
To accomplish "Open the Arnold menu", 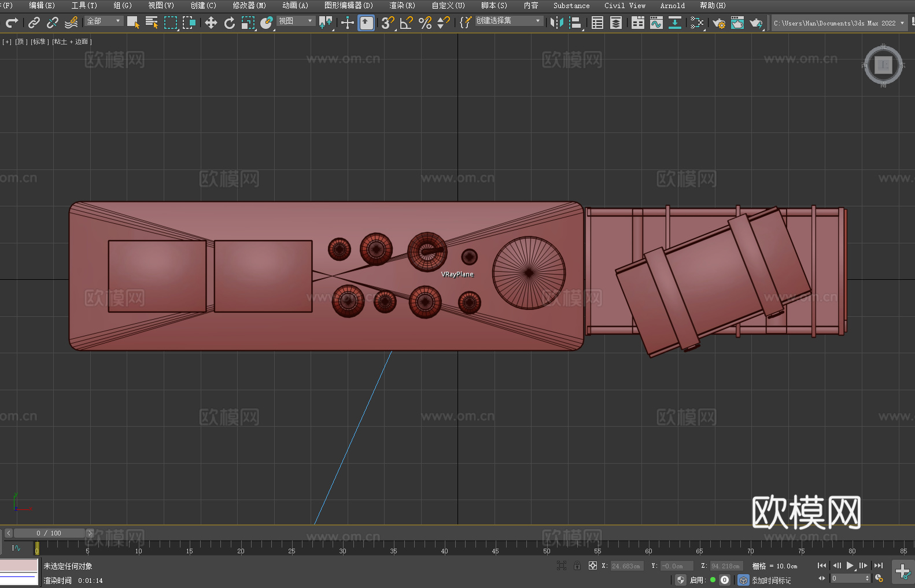I will (x=672, y=5).
